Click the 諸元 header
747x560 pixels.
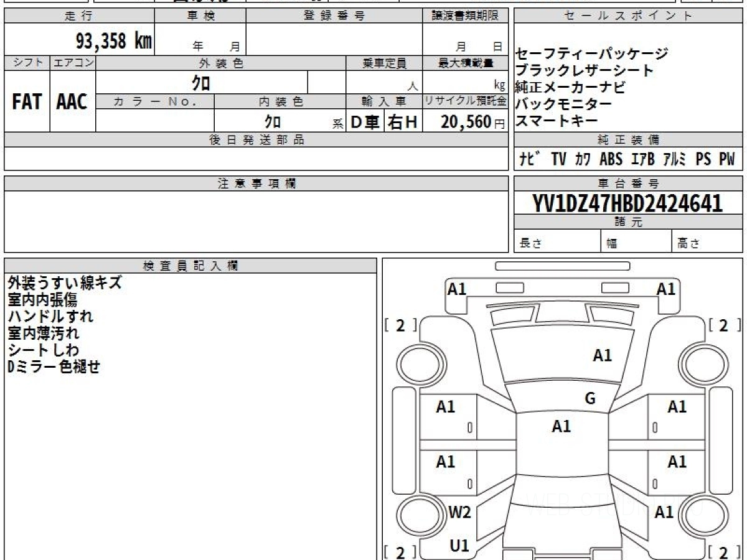point(628,222)
